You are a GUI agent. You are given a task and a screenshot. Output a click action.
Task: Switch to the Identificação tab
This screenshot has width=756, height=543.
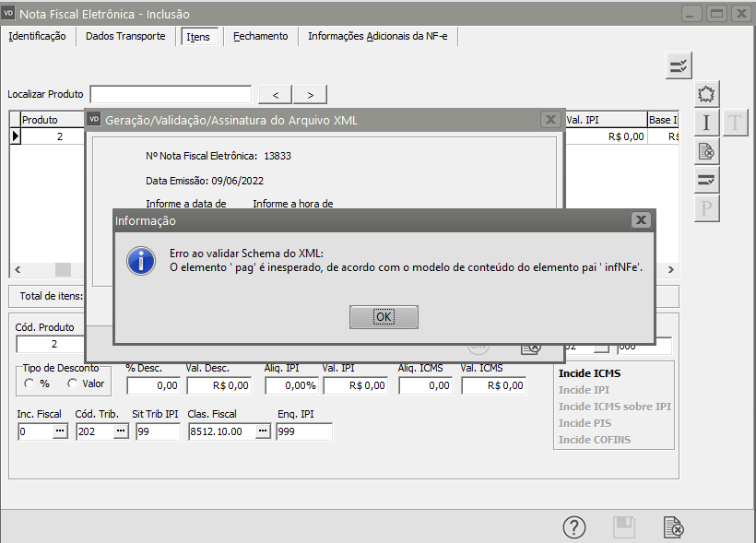pyautogui.click(x=37, y=36)
